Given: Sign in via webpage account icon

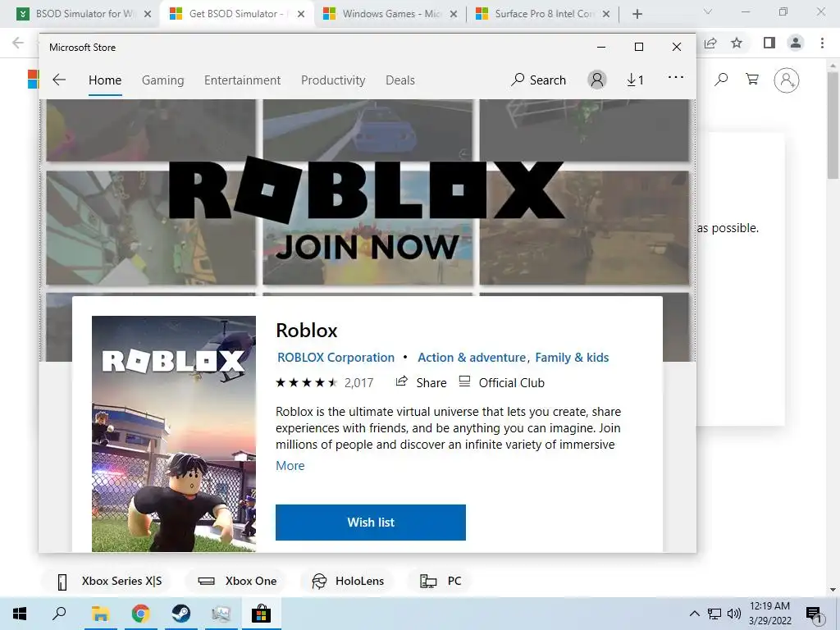Looking at the screenshot, I should click(x=786, y=80).
